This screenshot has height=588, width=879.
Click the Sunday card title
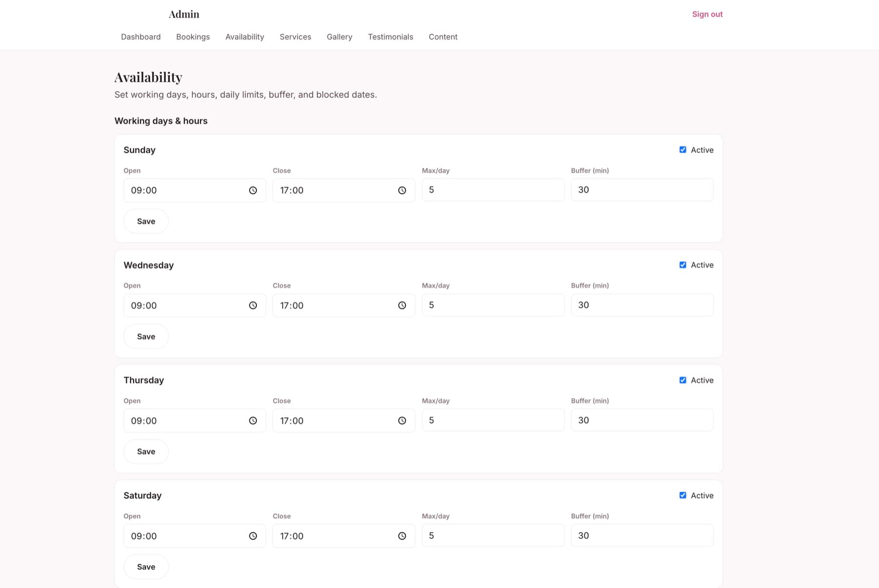coord(140,150)
